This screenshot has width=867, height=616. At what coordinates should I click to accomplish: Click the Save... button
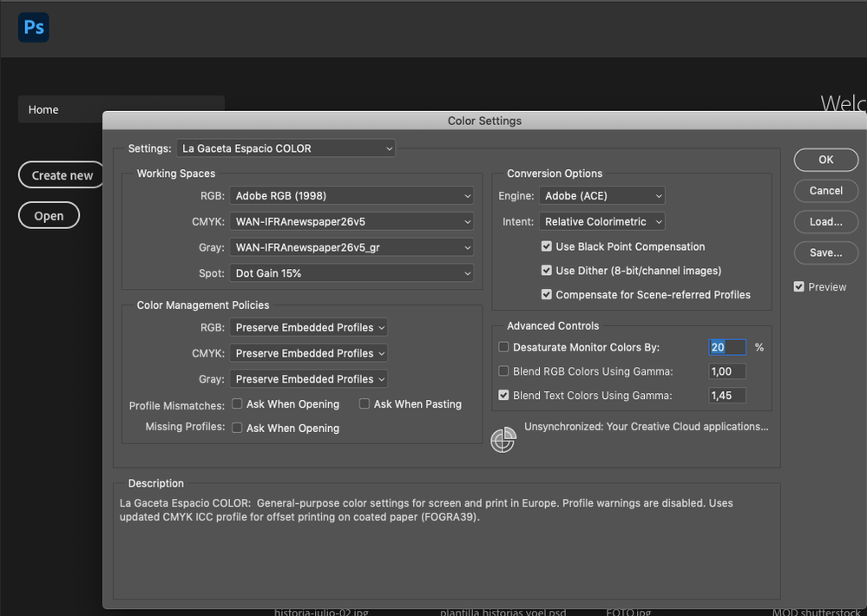coord(826,252)
